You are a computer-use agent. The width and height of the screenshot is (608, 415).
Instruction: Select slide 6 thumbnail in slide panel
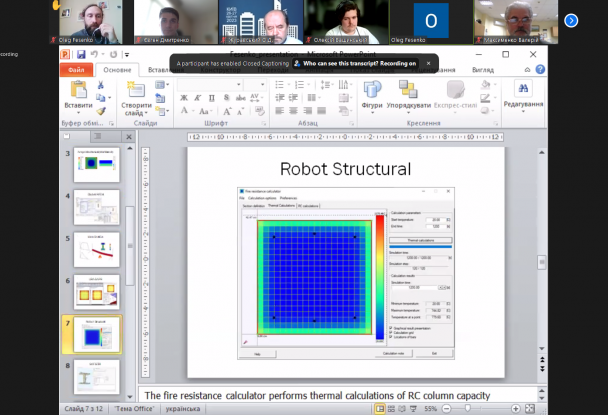click(96, 291)
